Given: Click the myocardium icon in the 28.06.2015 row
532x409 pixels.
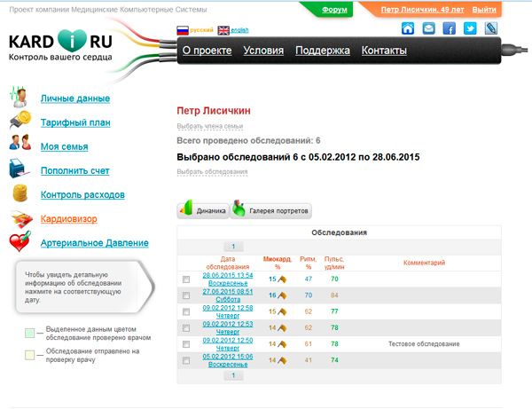Looking at the screenshot, I should tap(283, 279).
